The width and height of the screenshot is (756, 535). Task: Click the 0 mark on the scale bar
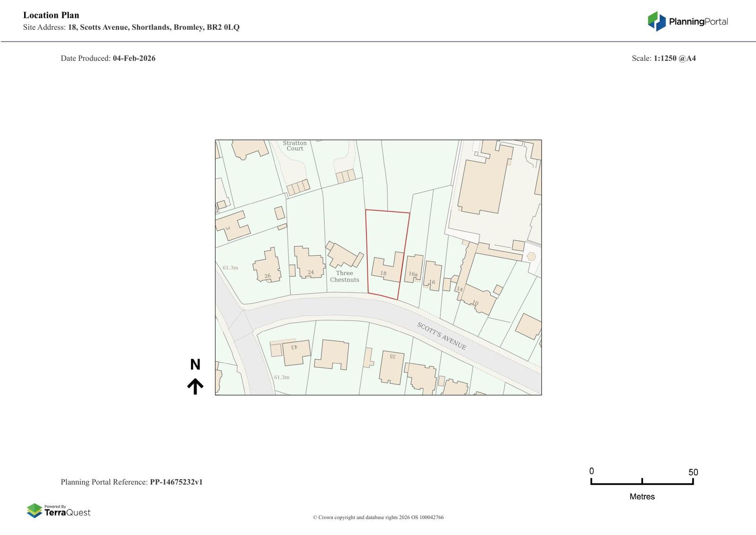coord(592,471)
